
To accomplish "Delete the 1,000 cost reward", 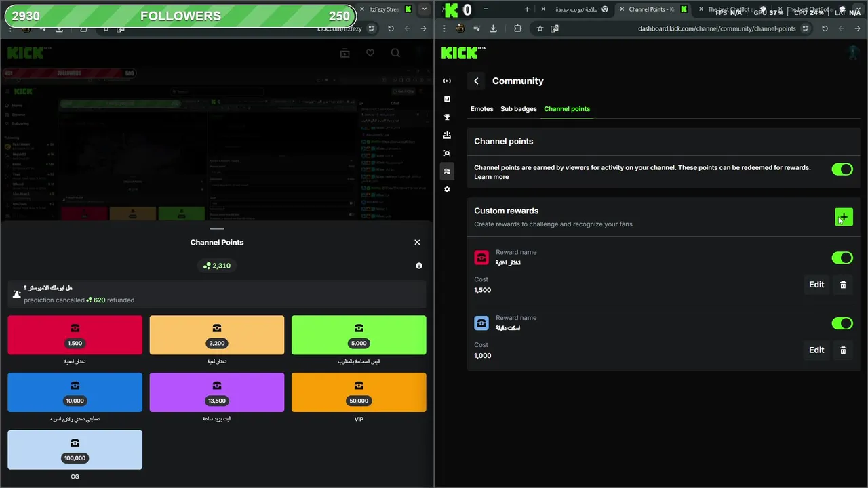I will click(843, 350).
